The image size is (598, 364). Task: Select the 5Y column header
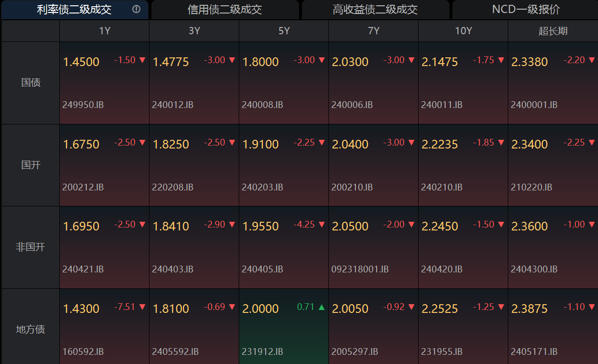(284, 31)
